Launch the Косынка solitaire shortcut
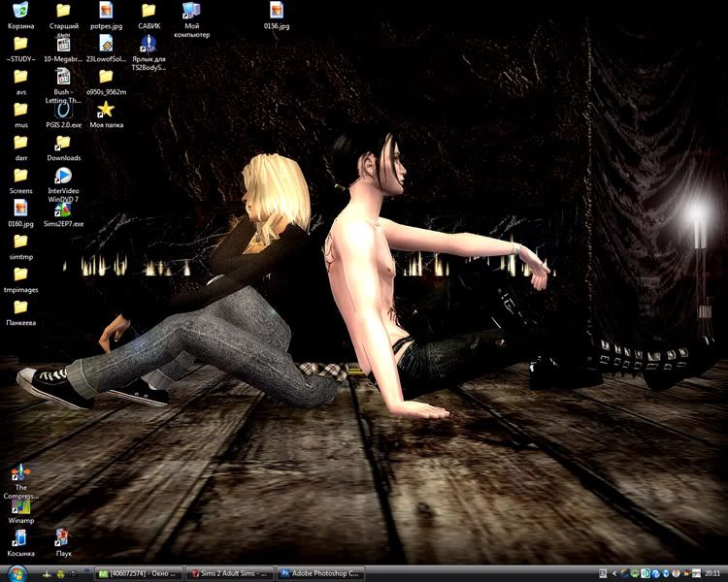Image resolution: width=728 pixels, height=582 pixels. (x=21, y=543)
